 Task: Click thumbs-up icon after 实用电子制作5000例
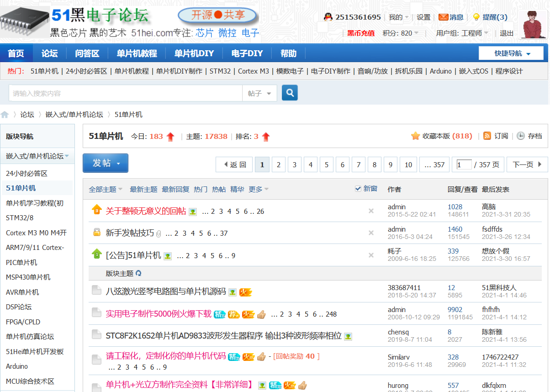click(261, 314)
